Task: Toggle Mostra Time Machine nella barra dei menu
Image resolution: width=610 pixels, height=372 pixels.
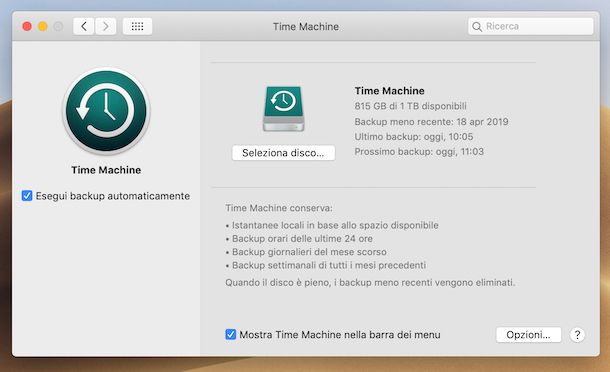Action: [230, 334]
